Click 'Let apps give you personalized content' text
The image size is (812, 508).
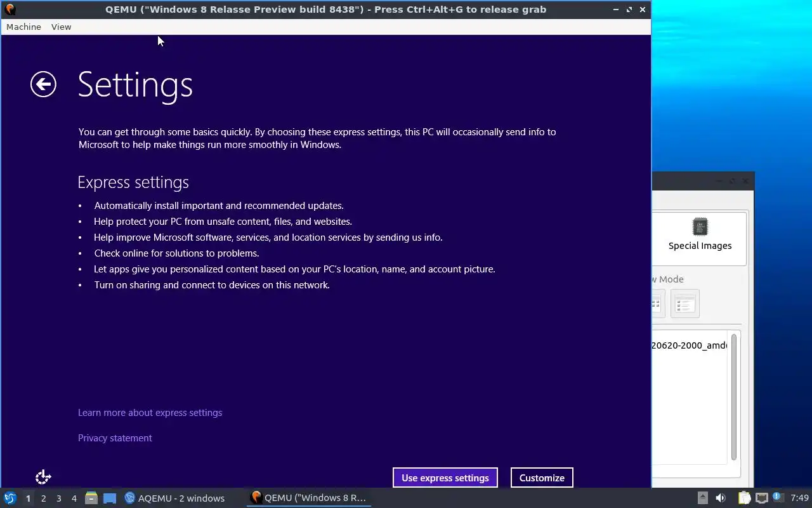tap(294, 269)
